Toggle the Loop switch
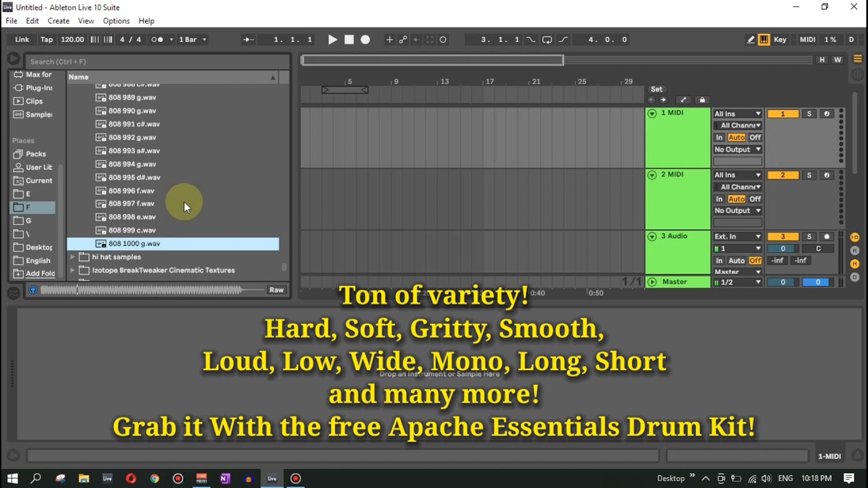Screen dimensions: 868x488 (547, 39)
